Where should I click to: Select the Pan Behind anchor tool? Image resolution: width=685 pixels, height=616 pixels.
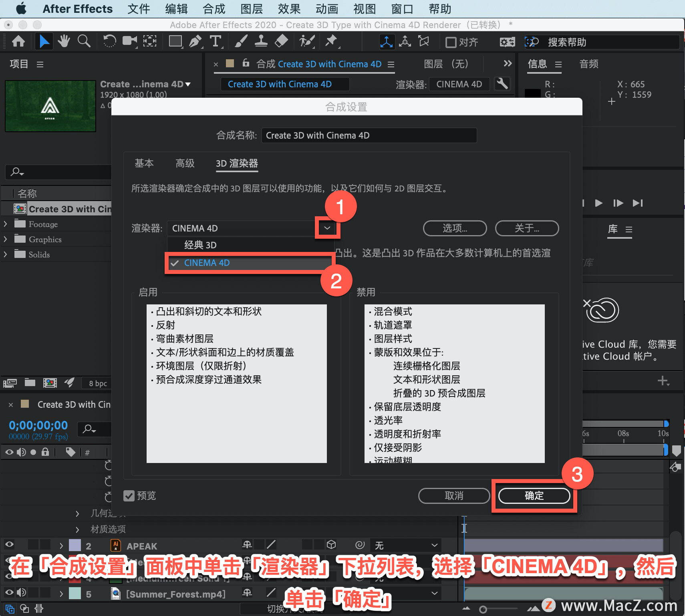click(x=150, y=41)
